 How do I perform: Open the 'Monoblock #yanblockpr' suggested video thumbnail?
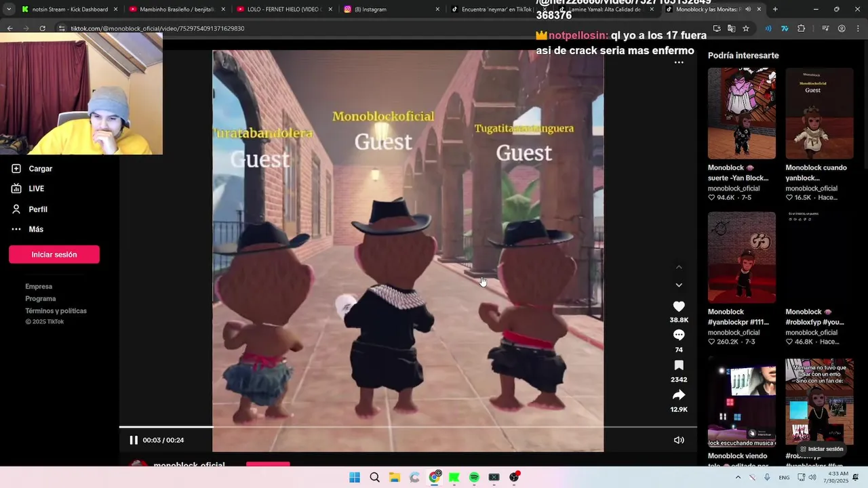742,257
